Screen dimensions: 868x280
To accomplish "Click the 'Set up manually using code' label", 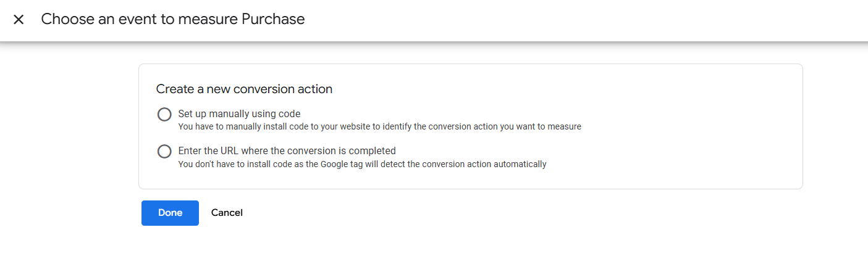I will tap(239, 114).
